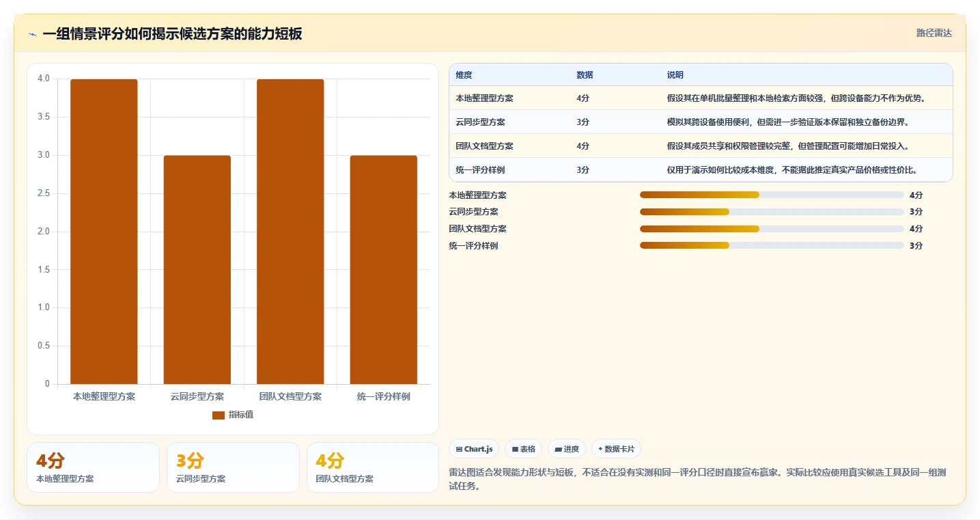This screenshot has width=980, height=520.
Task: Click 本地整理型方案 label beside progress bar
Action: pyautogui.click(x=478, y=195)
